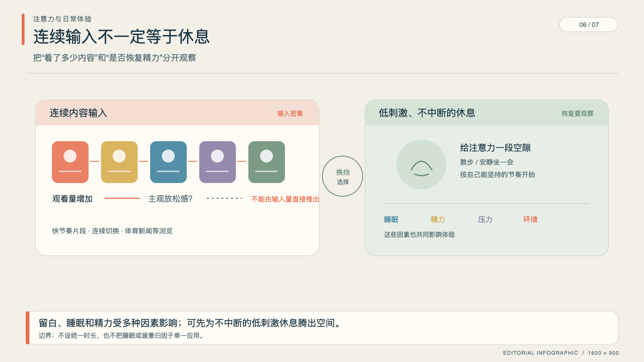Click the 这些因素也共同影响体验 note

419,234
